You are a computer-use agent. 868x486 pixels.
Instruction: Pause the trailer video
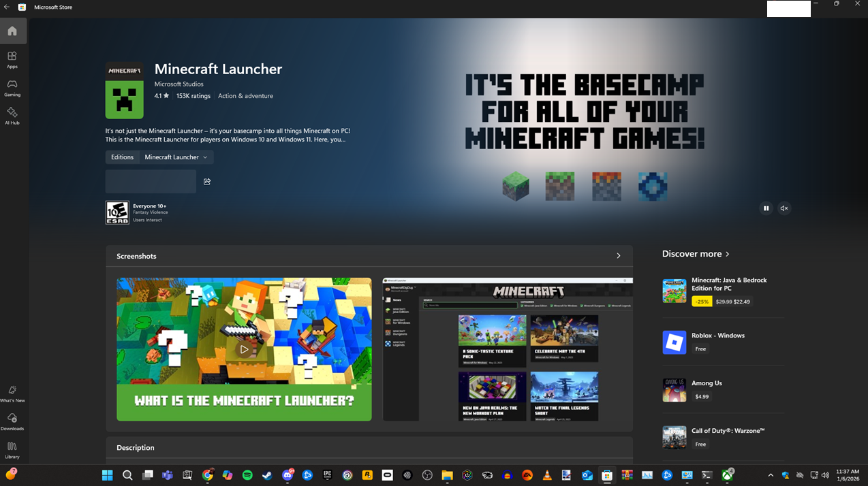coord(766,208)
